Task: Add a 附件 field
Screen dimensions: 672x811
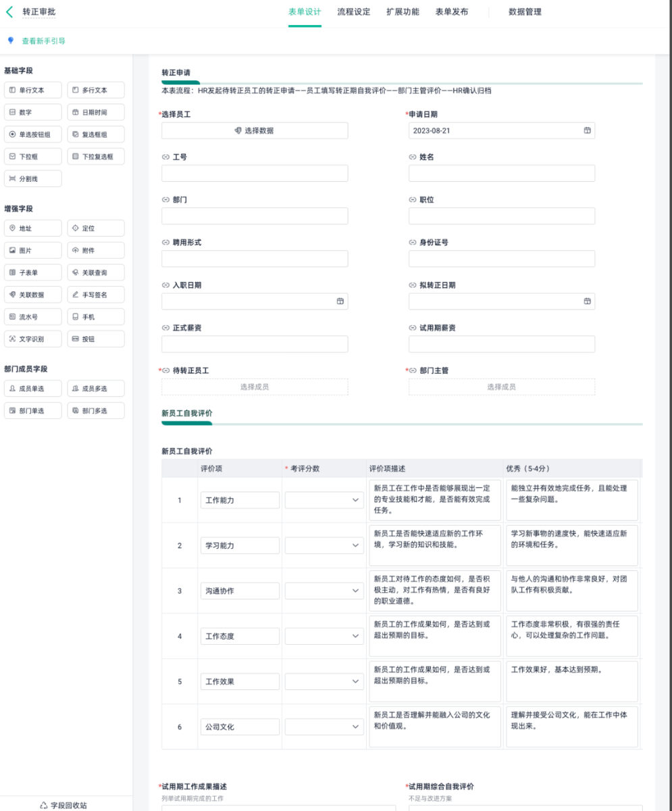Action: 96,250
